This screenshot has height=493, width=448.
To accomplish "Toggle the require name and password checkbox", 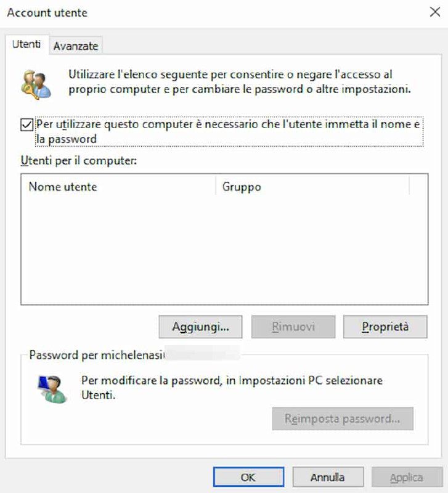I will [26, 124].
